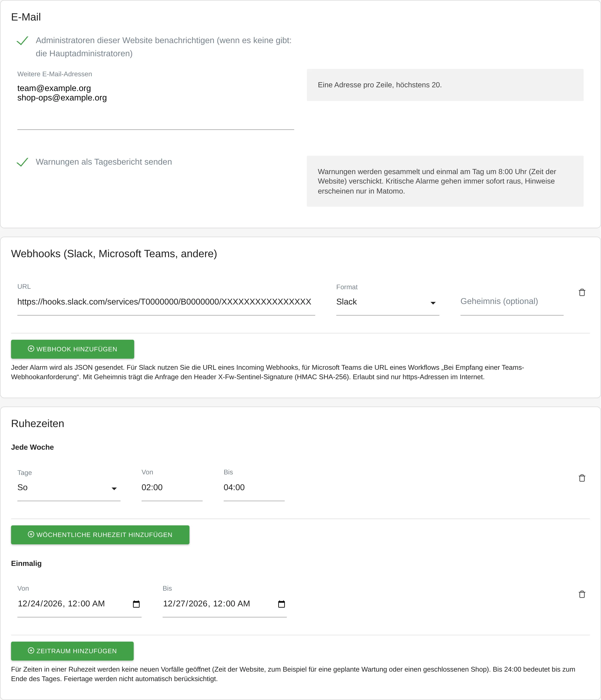Click the 'Jeder Alarm wird als JSON gesendet' note
Screen dimensions: 601x700
[x=267, y=372]
